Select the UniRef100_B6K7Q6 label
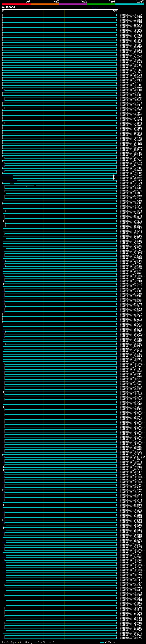146x644 pixels. click(x=131, y=188)
